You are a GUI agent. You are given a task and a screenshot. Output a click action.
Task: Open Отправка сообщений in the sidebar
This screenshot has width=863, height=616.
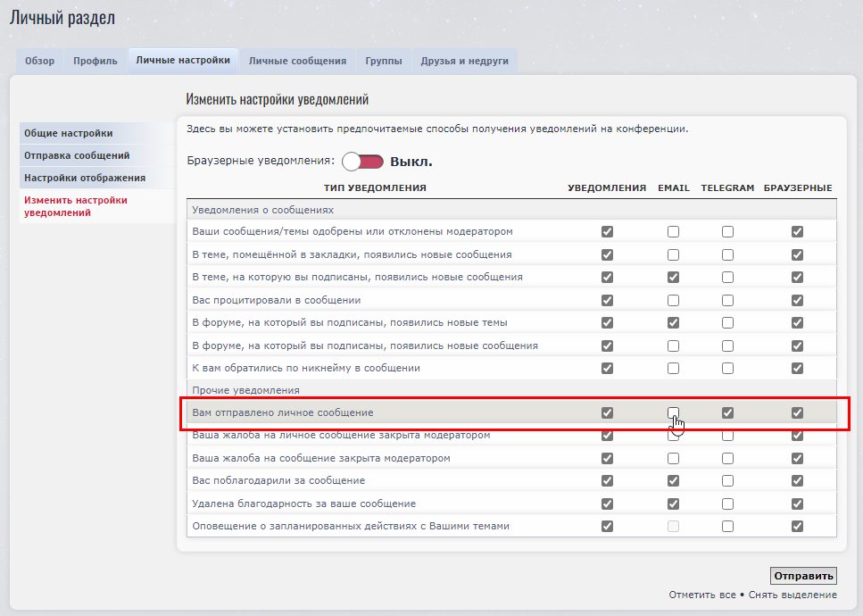point(97,156)
